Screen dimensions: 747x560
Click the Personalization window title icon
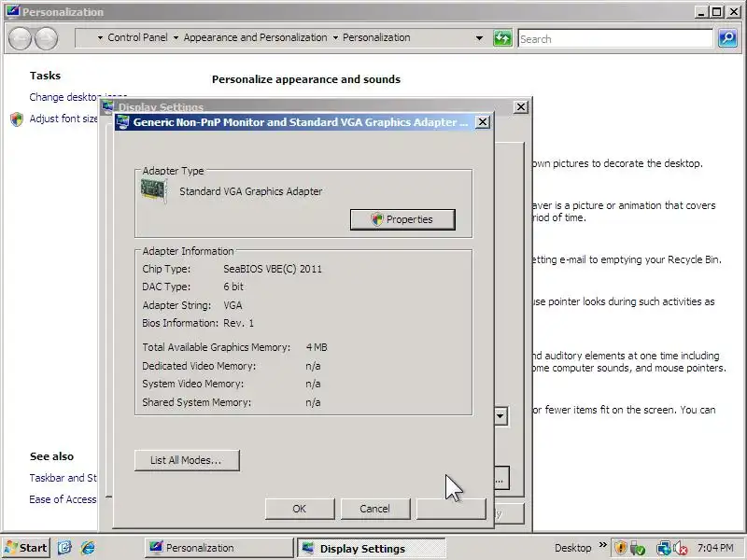point(13,10)
